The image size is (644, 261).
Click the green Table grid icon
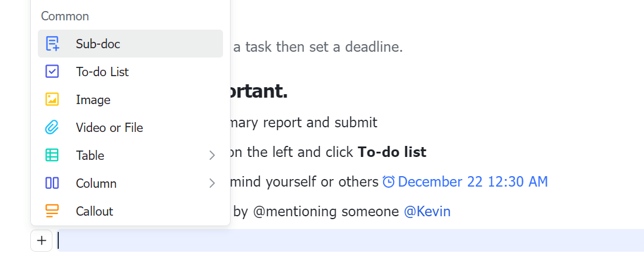(x=52, y=155)
